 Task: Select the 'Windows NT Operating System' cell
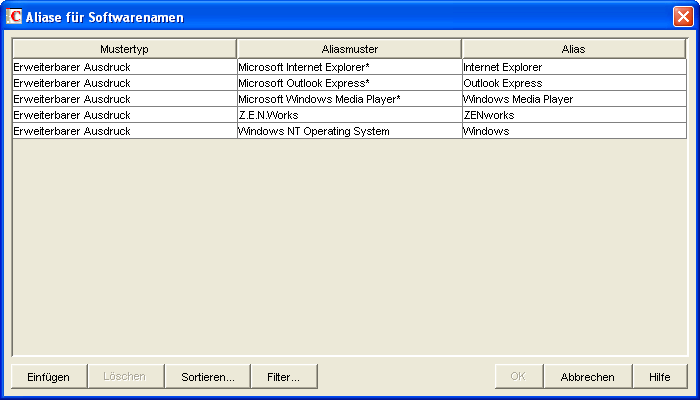pyautogui.click(x=350, y=131)
